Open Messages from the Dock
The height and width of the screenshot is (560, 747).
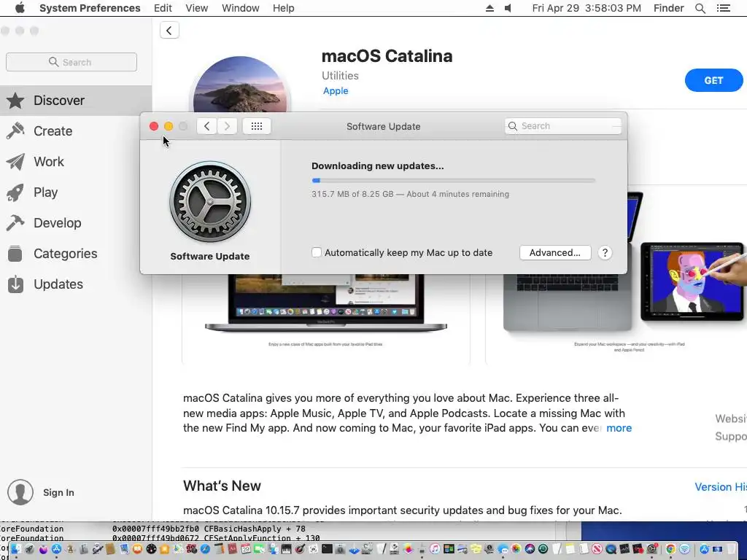click(503, 549)
